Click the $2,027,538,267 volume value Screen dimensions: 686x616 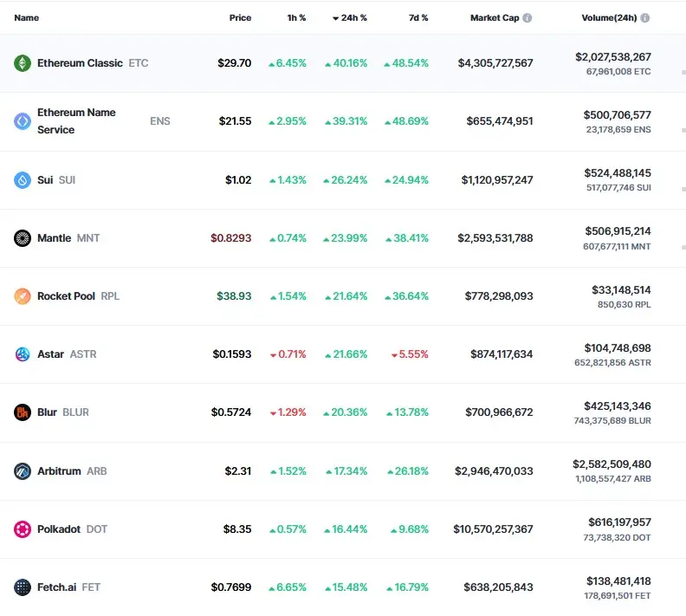pos(613,57)
